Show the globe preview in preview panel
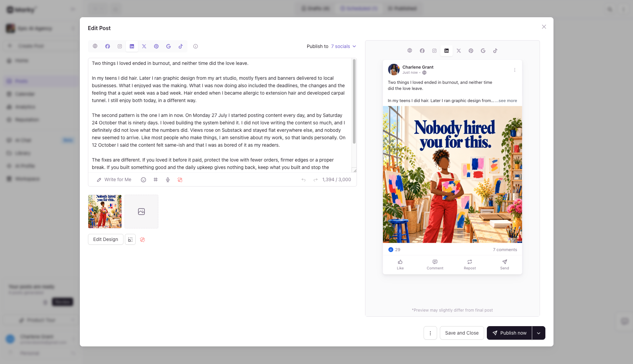Image resolution: width=633 pixels, height=364 pixels. point(410,51)
